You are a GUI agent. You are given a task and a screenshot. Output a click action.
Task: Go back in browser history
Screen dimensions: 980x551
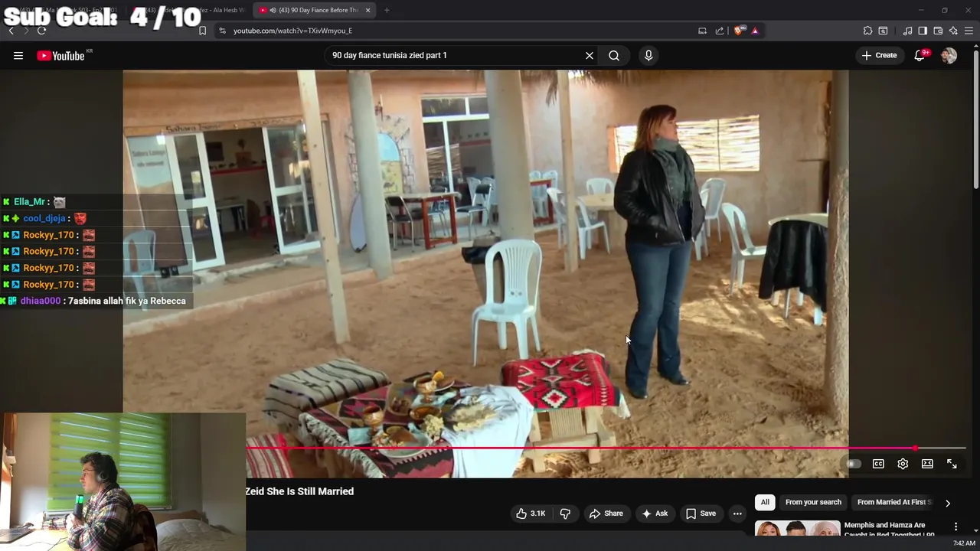click(11, 31)
